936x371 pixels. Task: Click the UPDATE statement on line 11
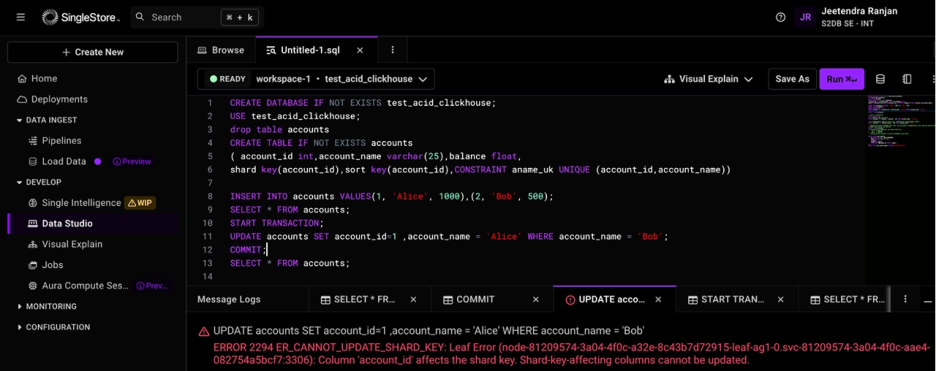448,237
